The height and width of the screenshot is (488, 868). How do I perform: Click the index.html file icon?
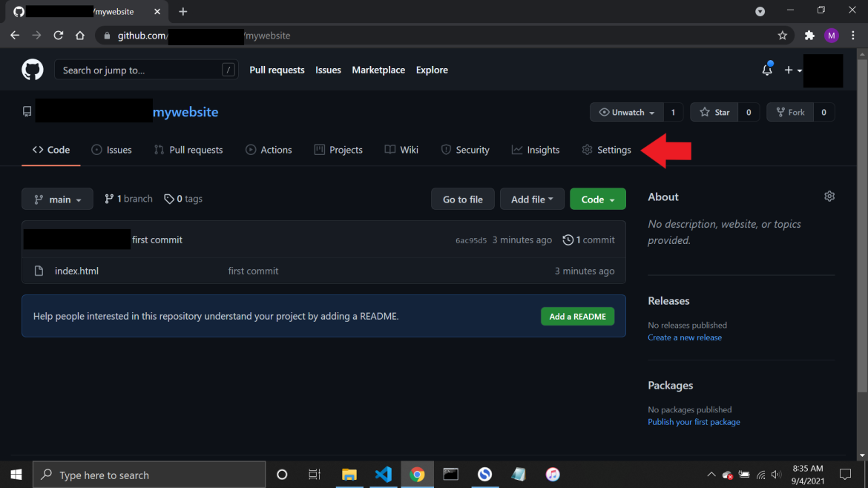[x=38, y=270]
